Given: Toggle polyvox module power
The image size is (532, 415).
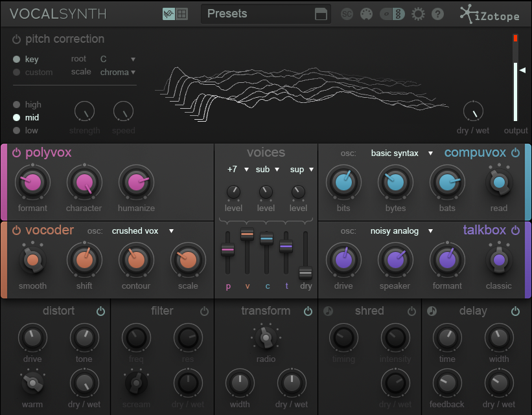Looking at the screenshot, I should 16,153.
